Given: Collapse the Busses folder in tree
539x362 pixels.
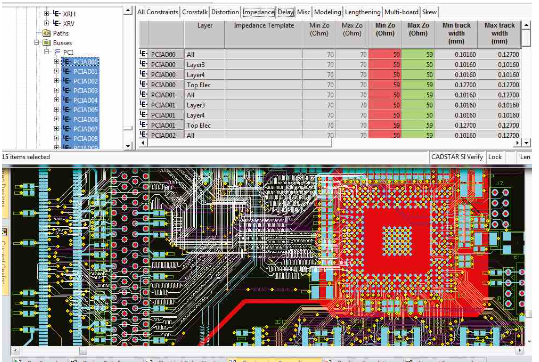Looking at the screenshot, I should click(x=37, y=43).
